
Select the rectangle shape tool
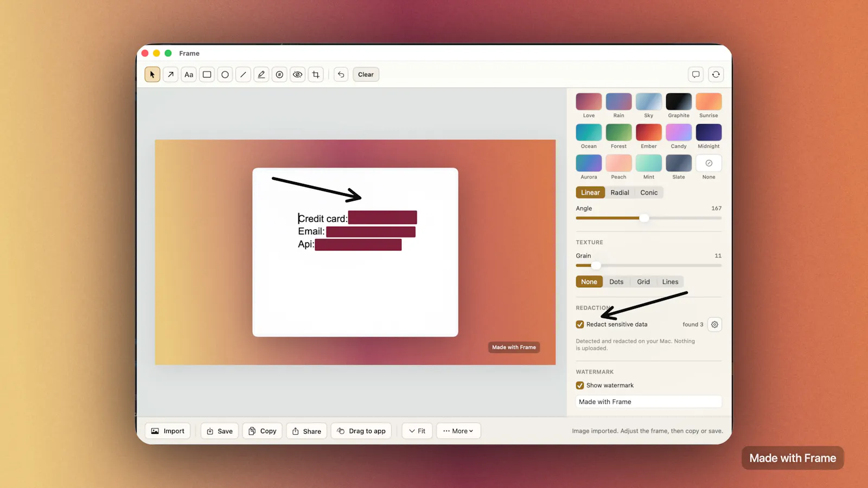(x=207, y=74)
